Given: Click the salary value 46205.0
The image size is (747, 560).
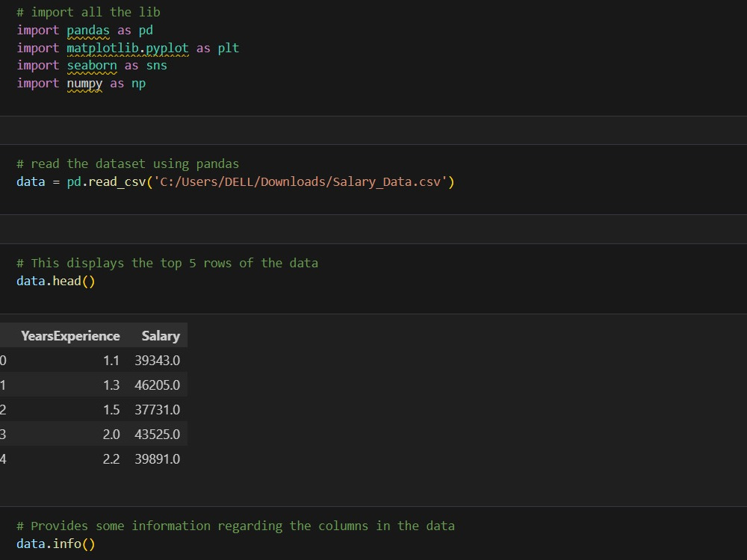Looking at the screenshot, I should pyautogui.click(x=158, y=385).
